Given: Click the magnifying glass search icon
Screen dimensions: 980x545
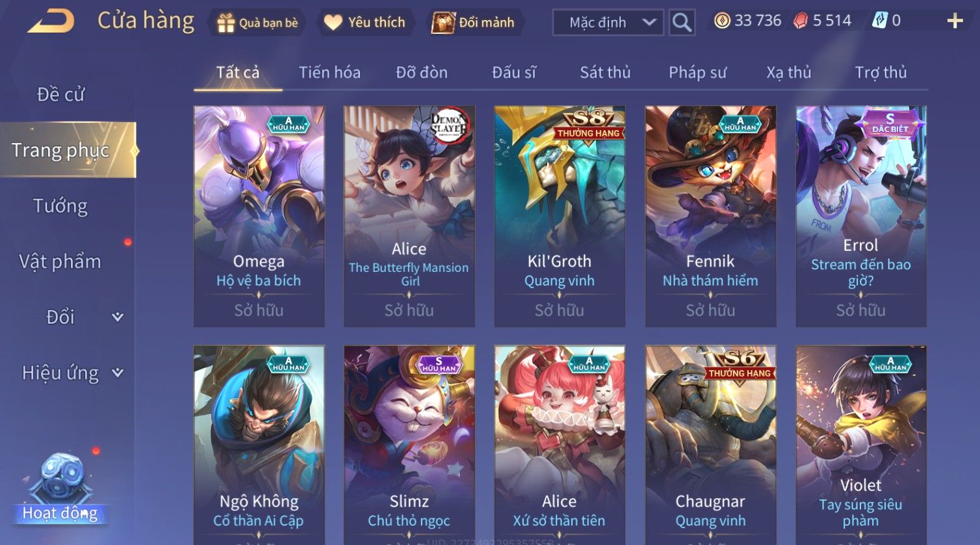Looking at the screenshot, I should [x=682, y=23].
